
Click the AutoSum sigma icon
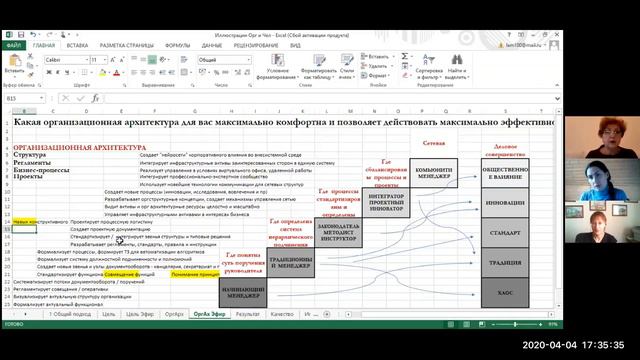pos(404,56)
